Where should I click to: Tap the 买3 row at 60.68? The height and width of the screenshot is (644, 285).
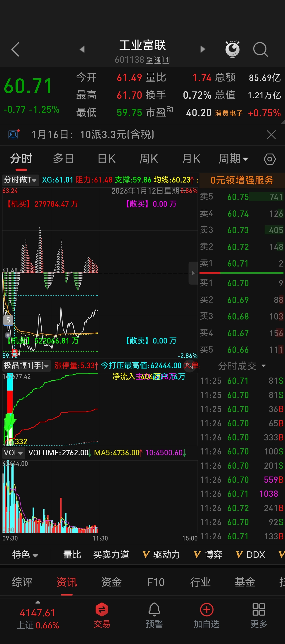(242, 316)
